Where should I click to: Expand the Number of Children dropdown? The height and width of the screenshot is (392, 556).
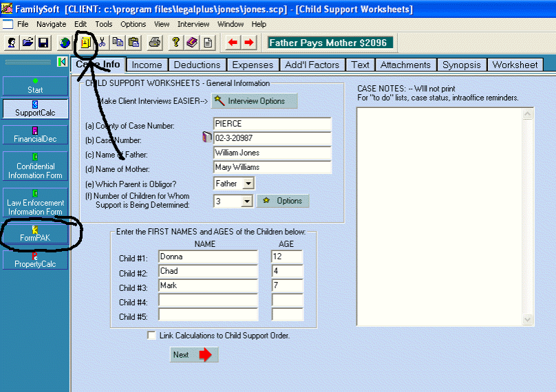[x=248, y=202]
